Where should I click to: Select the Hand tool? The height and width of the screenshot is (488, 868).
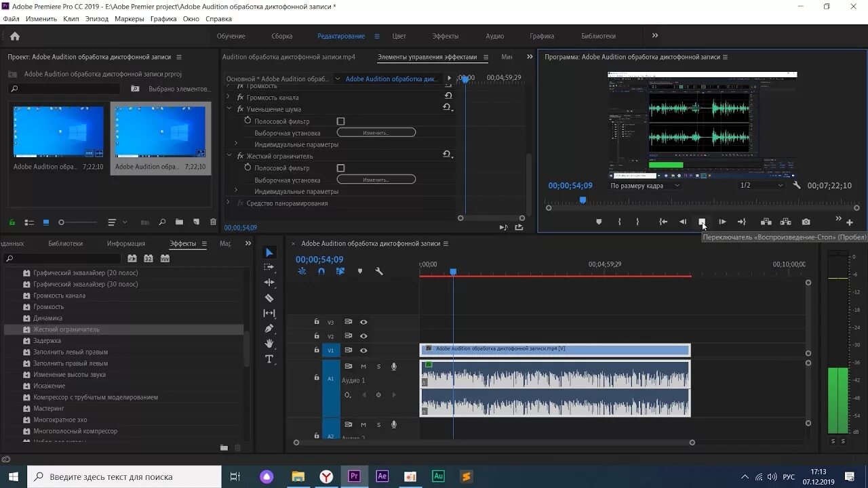click(269, 344)
